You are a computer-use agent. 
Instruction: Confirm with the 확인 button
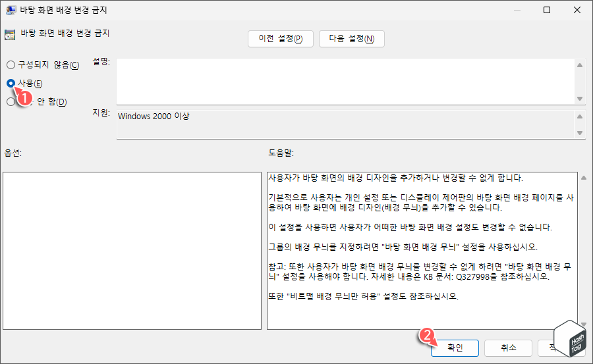455,348
